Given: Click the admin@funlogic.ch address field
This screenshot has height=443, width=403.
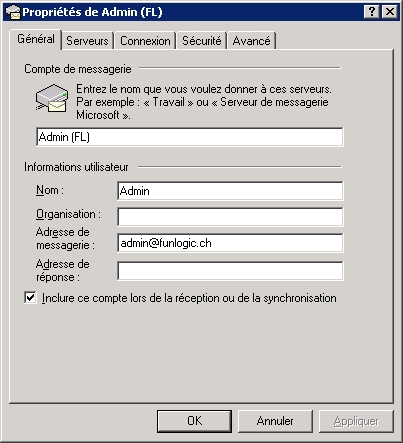Looking at the screenshot, I should click(230, 243).
